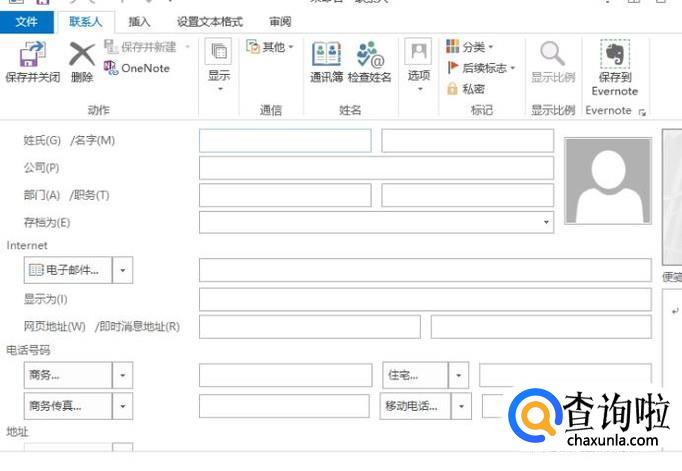This screenshot has height=471, width=682.
Task: Click the e-mail address field
Action: pyautogui.click(x=425, y=270)
